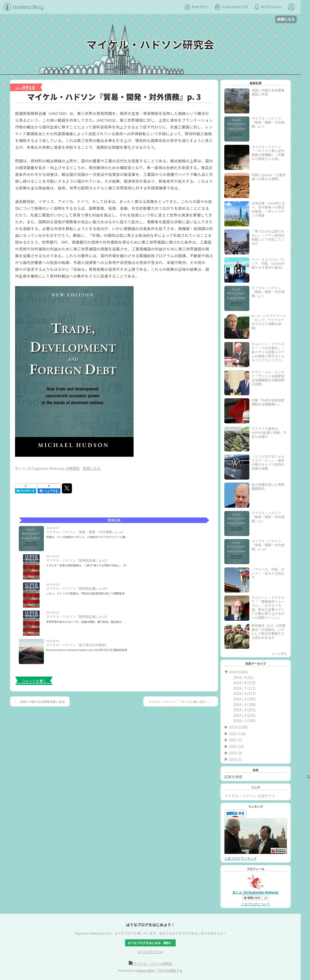Expand the 2023 (2185) archive
The width and height of the screenshot is (310, 980).
point(226,727)
